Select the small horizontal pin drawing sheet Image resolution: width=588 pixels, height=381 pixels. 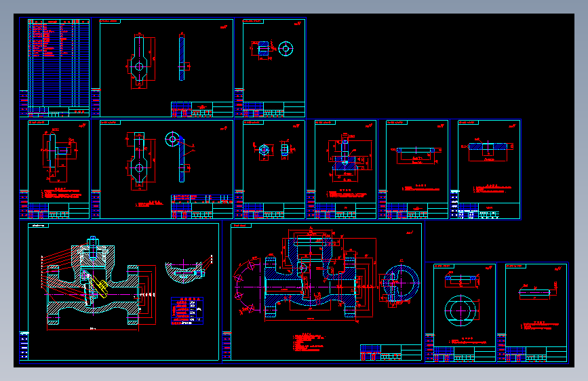(x=532, y=313)
